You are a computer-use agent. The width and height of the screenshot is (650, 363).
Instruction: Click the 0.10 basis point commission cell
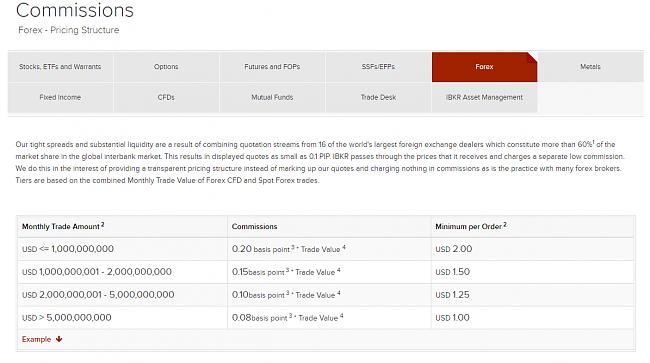(329, 295)
